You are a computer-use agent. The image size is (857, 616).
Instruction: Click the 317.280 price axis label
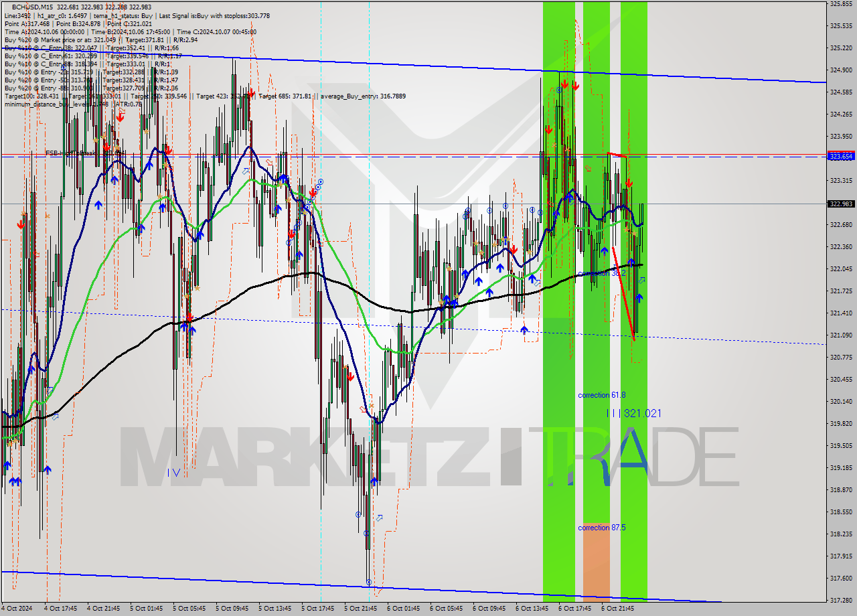[841, 600]
